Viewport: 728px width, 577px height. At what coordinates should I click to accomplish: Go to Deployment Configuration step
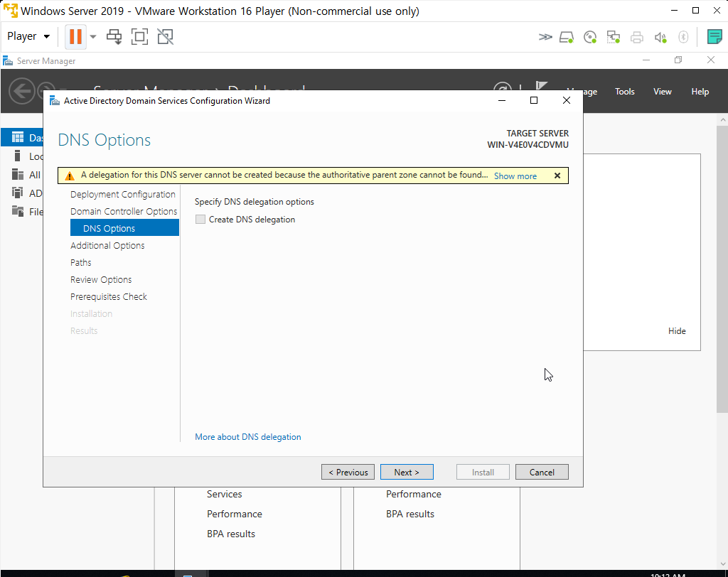122,194
